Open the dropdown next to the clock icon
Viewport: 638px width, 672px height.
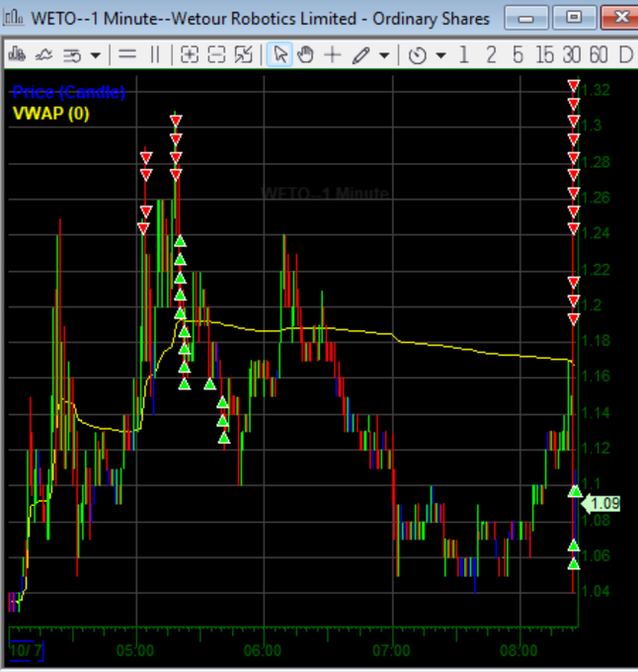point(441,55)
